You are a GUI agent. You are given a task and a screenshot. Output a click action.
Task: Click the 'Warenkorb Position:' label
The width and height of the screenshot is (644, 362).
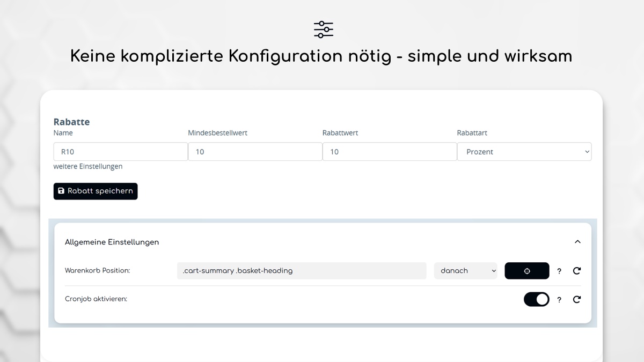[x=97, y=271]
